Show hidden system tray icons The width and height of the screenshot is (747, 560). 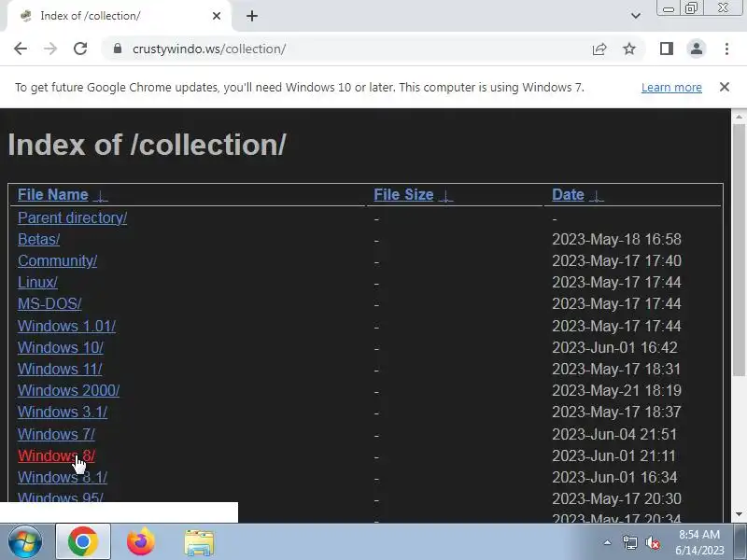pos(608,542)
